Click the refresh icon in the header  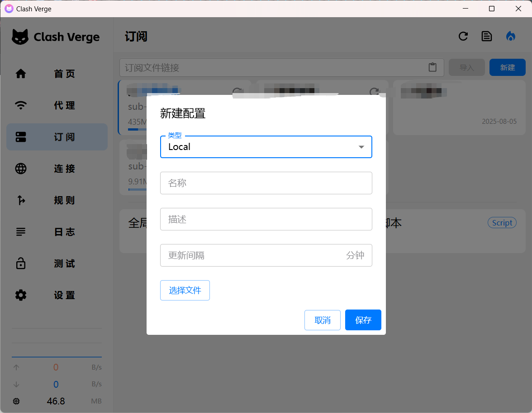(463, 36)
